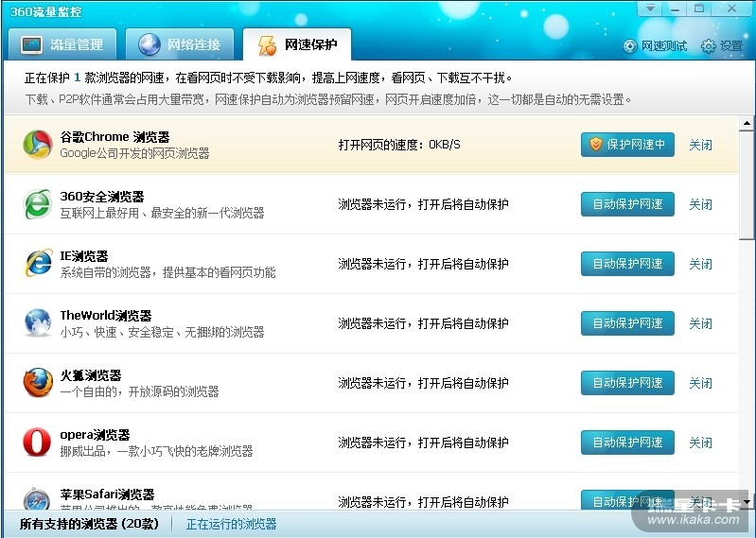
Task: Click 关闭 link for 谷歌Chrome
Action: [x=700, y=145]
